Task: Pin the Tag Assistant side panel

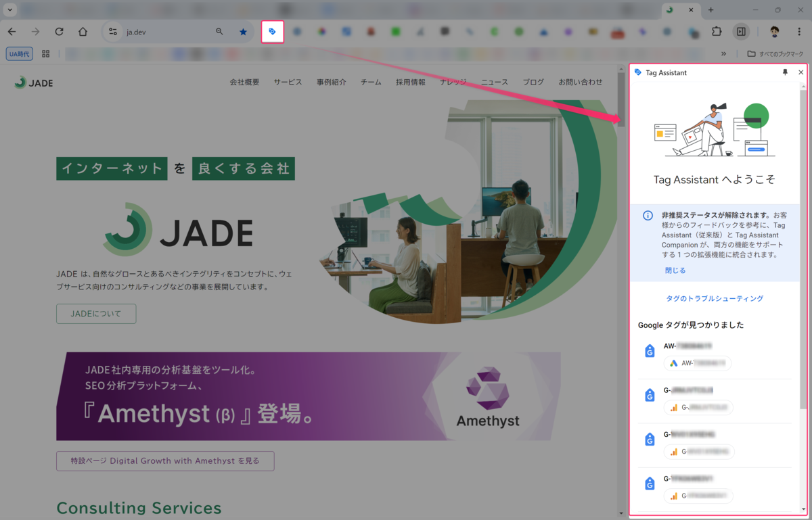Action: point(785,72)
